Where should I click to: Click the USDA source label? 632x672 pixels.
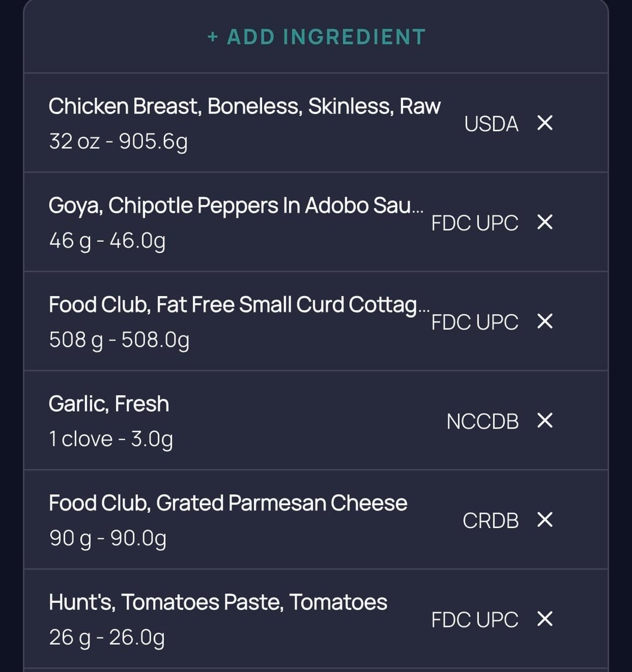[491, 124]
